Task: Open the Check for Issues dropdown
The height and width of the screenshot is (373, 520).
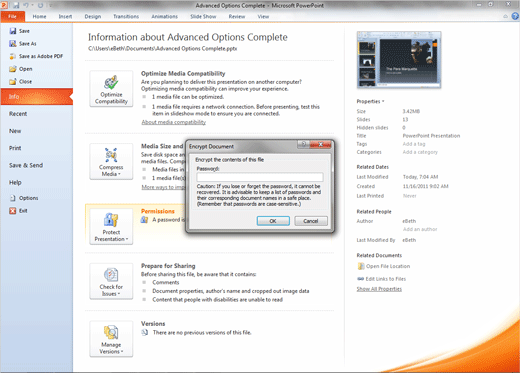Action: 111,281
